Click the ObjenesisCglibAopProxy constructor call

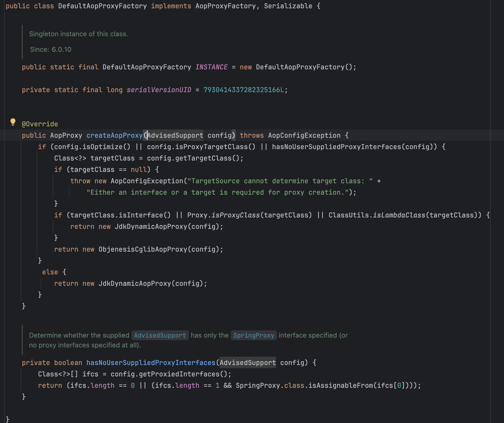pos(143,249)
